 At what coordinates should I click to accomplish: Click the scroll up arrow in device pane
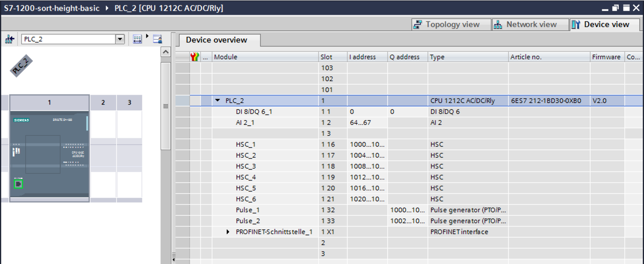(165, 52)
